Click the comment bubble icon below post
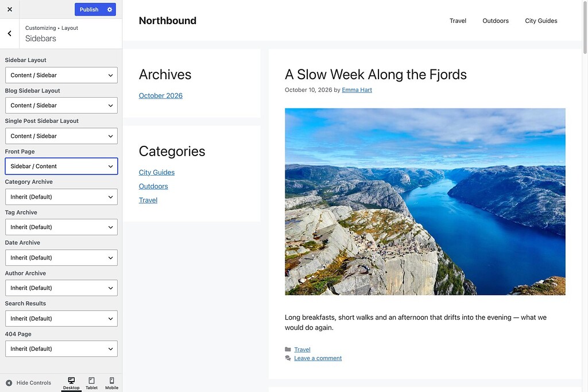The image size is (588, 392). coord(288,358)
